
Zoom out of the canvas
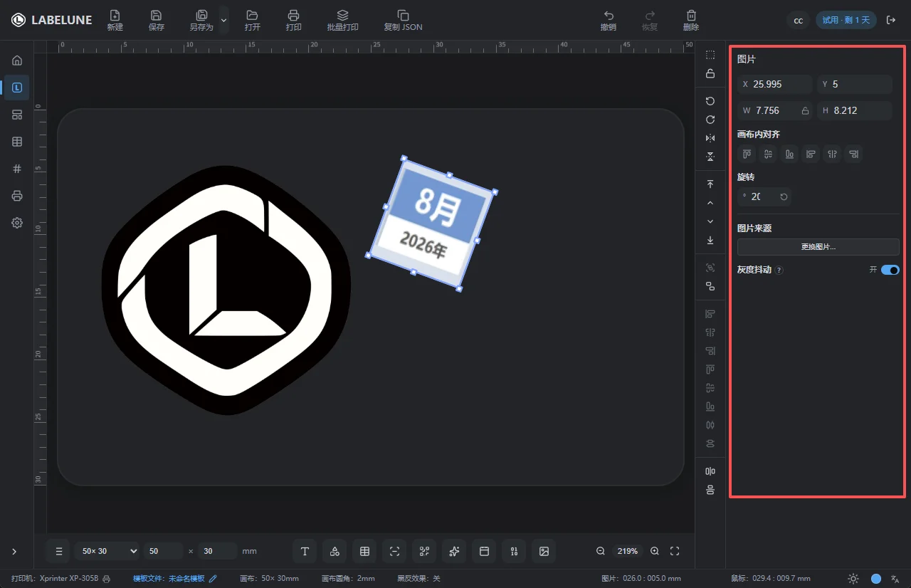(x=601, y=551)
